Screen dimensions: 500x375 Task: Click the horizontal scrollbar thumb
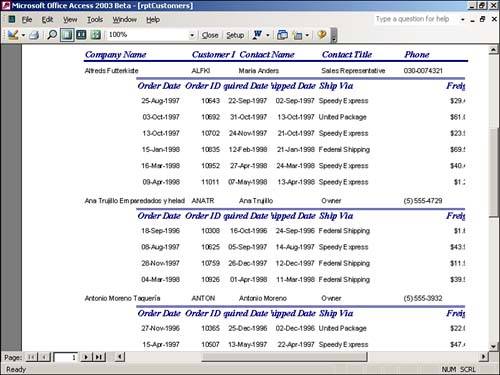point(284,357)
